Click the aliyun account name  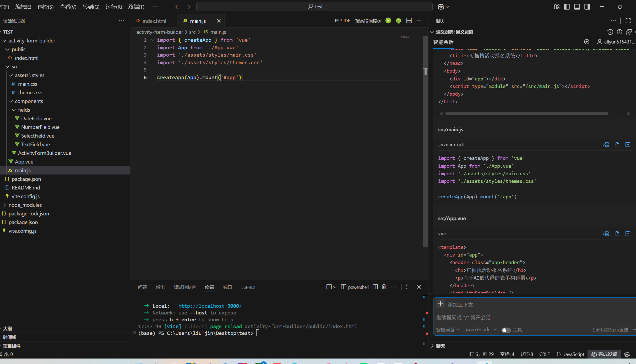(619, 42)
